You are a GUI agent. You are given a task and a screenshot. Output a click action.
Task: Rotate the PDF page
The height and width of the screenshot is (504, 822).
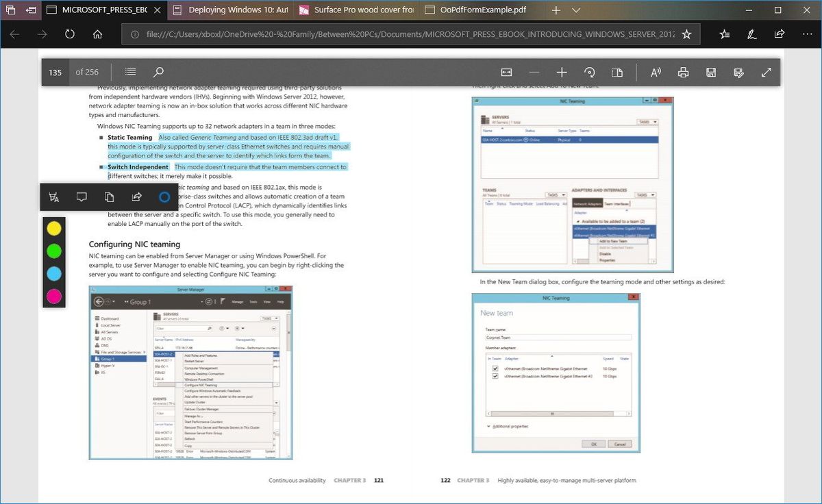589,72
